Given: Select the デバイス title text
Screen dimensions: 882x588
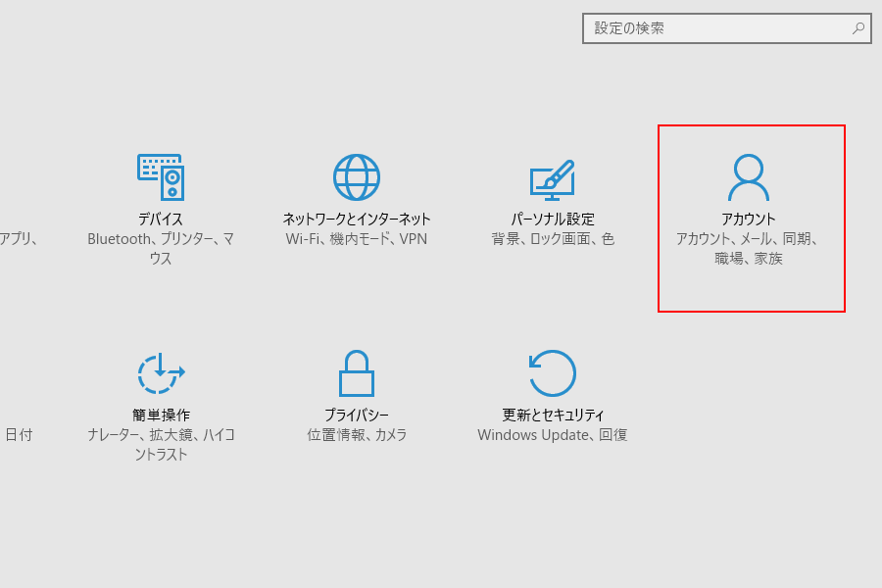Looking at the screenshot, I should coord(161,219).
